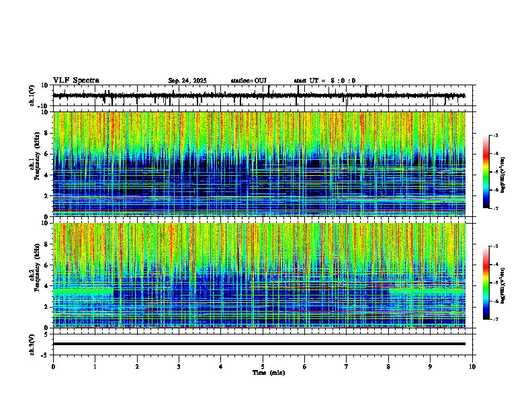Click the "ch.3(V)" axis label

(32, 345)
